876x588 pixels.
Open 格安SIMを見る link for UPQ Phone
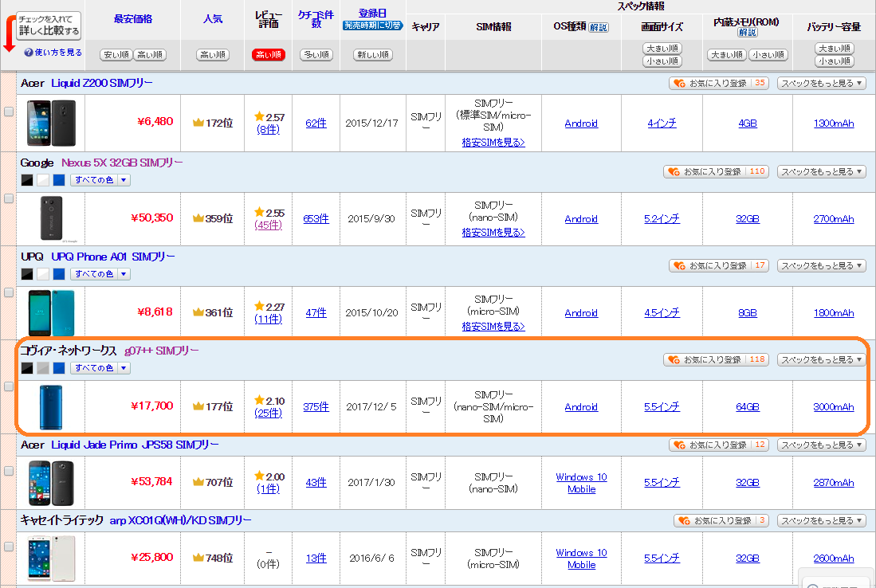(x=493, y=327)
